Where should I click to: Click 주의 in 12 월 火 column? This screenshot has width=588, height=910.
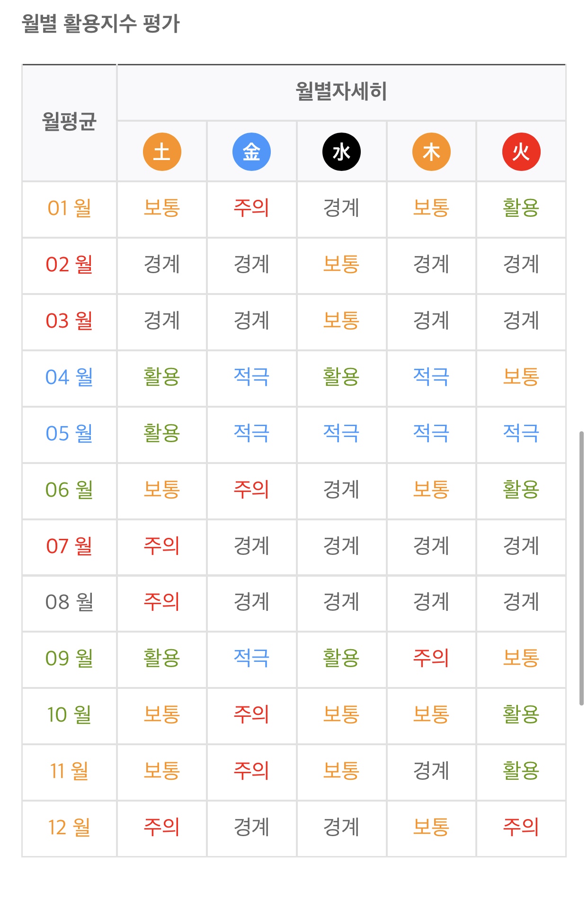[x=521, y=828]
